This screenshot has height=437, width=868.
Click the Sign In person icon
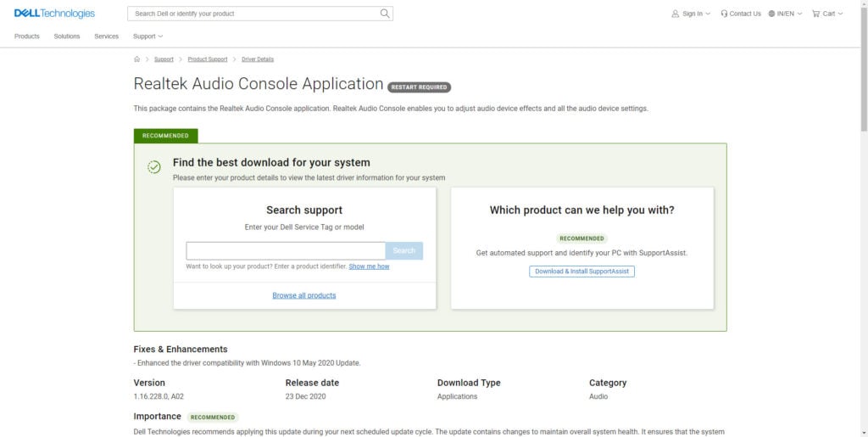click(x=675, y=14)
